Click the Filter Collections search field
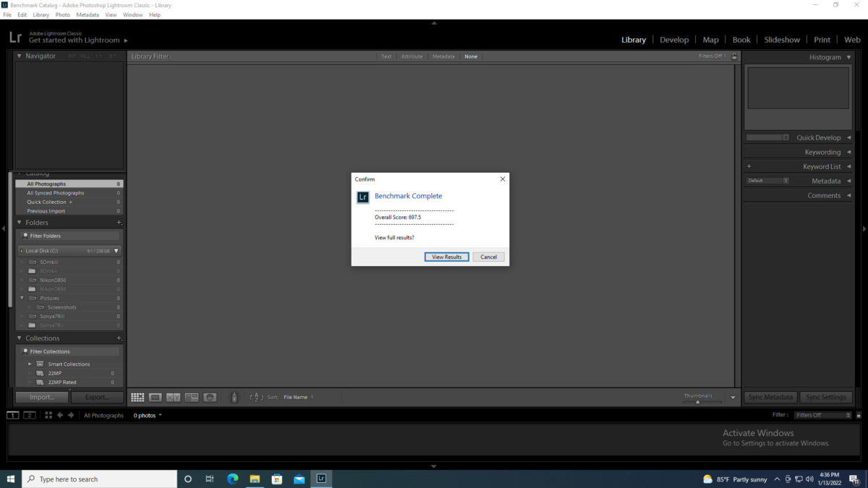Screen dimensions: 868x488 [x=69, y=351]
